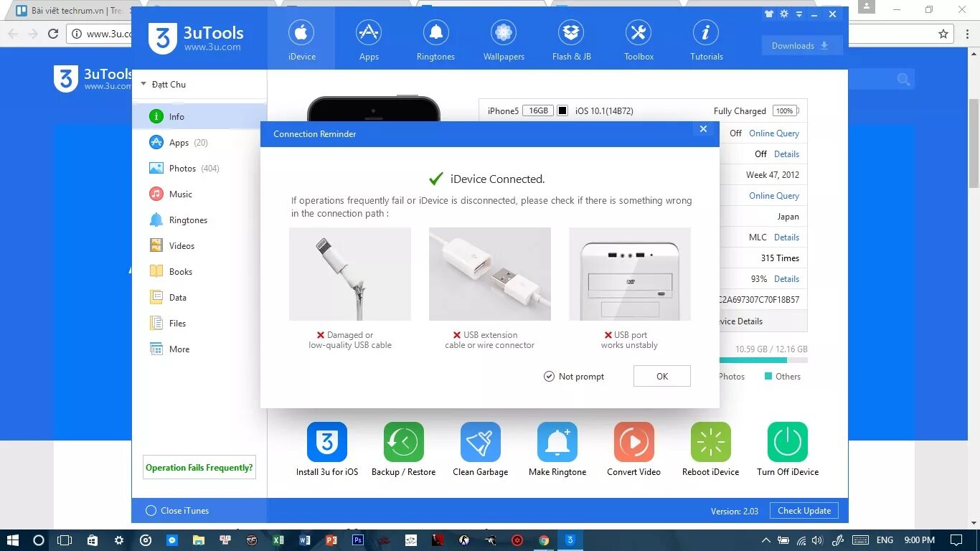Select Info in the sidebar
Screen dimensions: 980x551
coord(199,116)
